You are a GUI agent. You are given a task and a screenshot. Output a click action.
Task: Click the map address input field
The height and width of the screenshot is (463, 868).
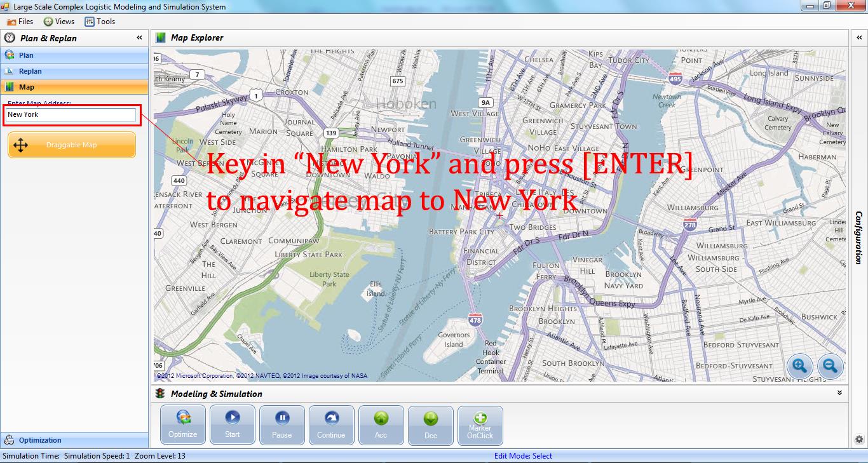click(x=71, y=115)
